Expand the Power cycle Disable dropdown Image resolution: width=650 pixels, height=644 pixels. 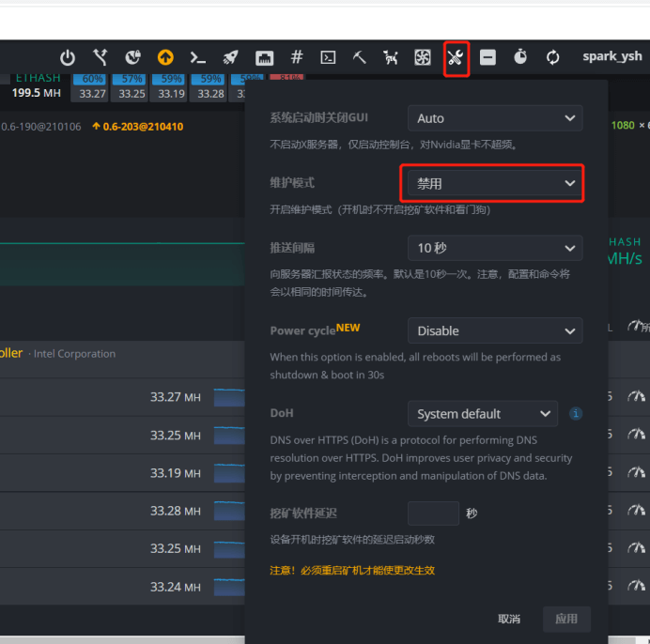(494, 330)
